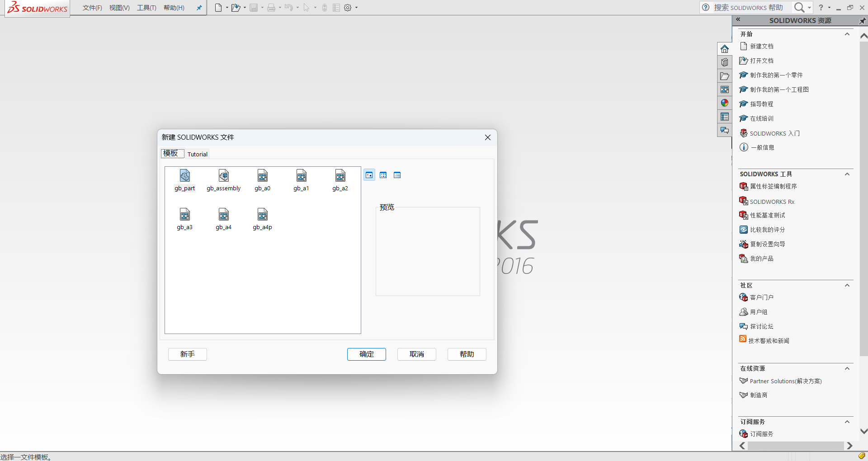The image size is (868, 461).
Task: Select the gb_a0 drawing template
Action: [x=263, y=180]
